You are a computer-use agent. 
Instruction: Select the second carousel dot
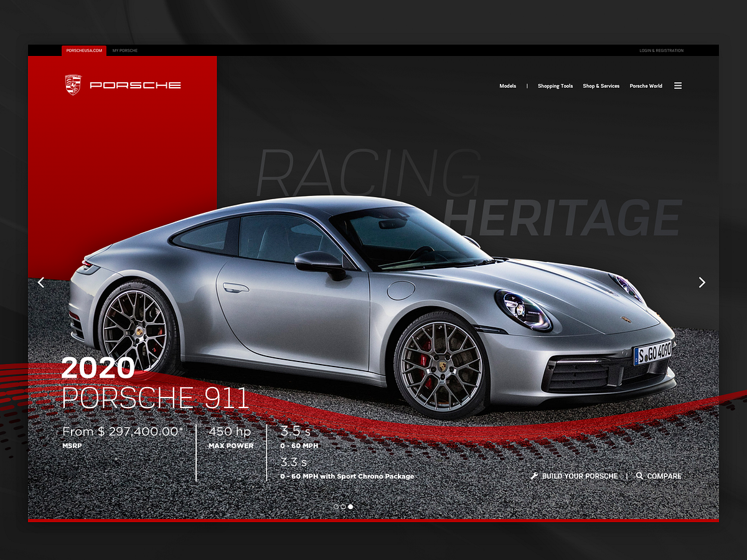pos(343,506)
